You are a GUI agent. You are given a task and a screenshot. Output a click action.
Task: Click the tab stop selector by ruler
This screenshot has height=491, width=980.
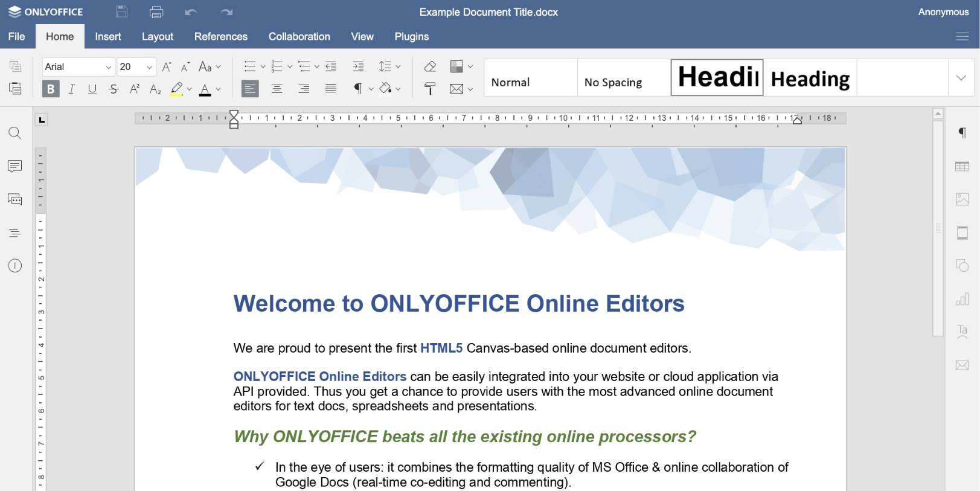click(x=42, y=120)
